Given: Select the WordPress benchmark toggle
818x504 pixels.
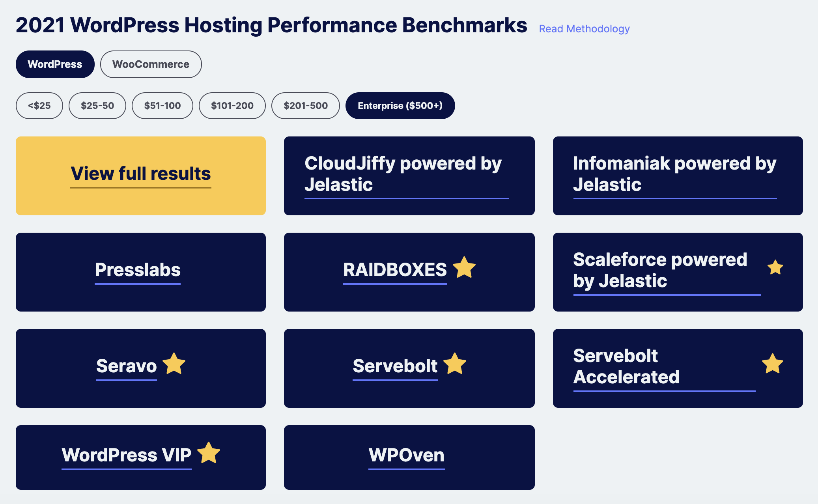Looking at the screenshot, I should (55, 64).
